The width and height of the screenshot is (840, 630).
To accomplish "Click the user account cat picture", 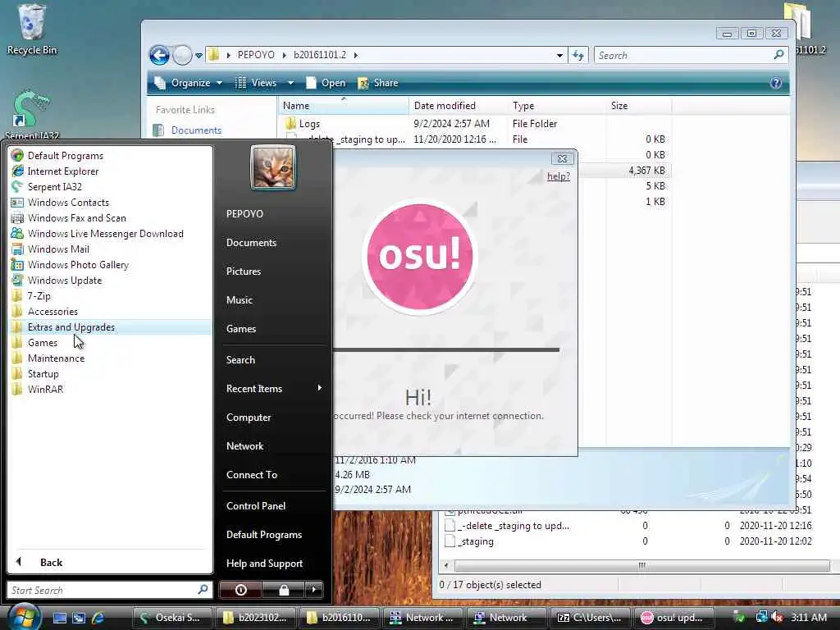I will (272, 167).
